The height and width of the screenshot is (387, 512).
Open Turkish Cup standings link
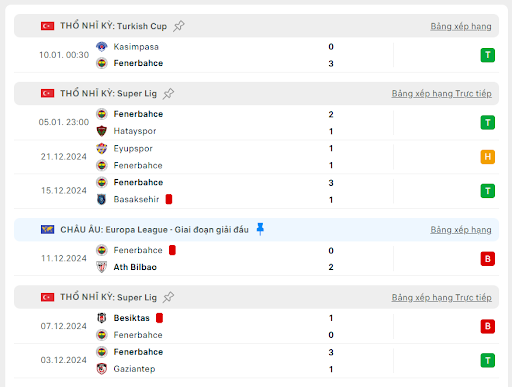461,26
